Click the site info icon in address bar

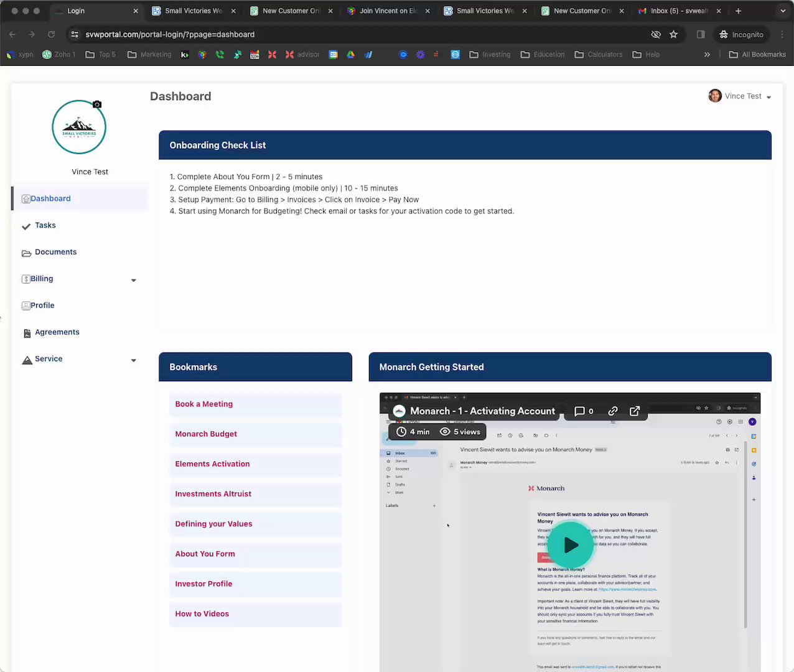[x=75, y=34]
